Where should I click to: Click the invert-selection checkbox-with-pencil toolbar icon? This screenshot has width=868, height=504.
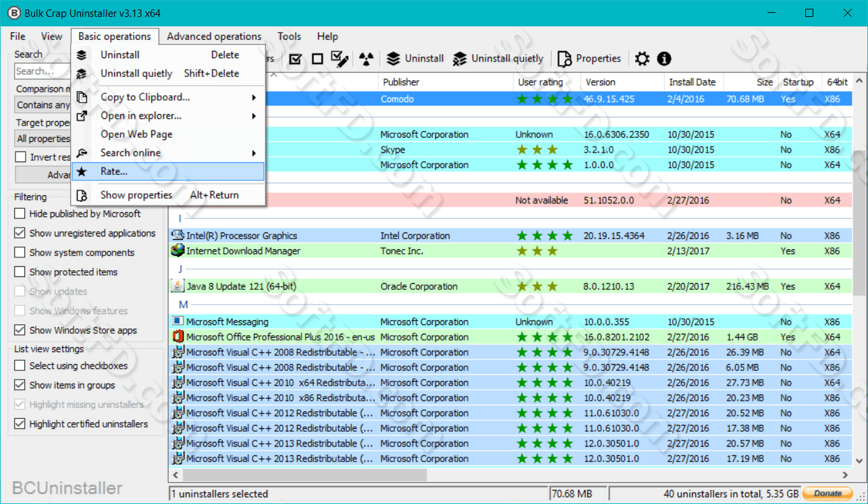340,59
